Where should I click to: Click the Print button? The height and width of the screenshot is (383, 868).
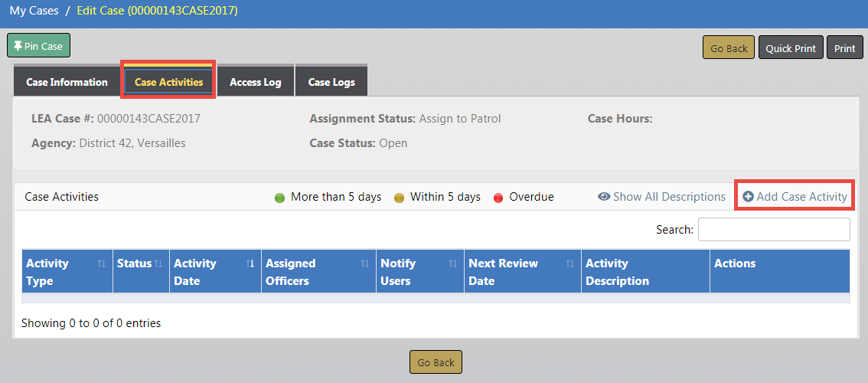click(x=844, y=48)
